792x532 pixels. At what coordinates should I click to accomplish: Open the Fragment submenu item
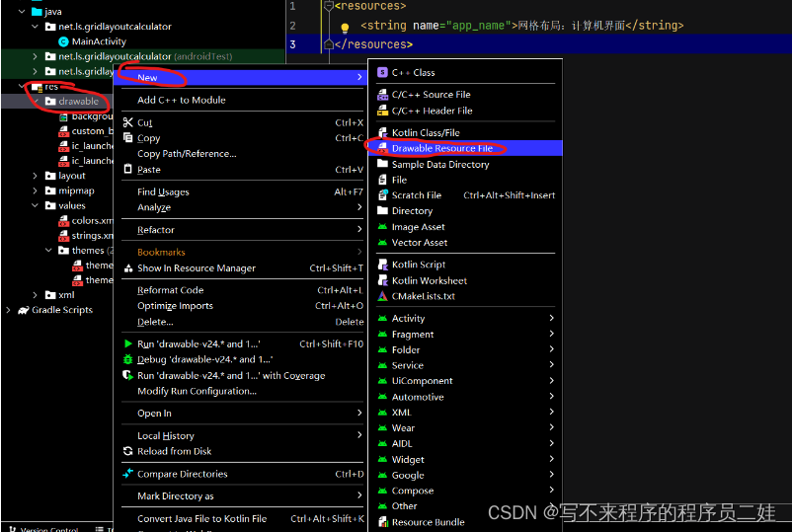[465, 335]
